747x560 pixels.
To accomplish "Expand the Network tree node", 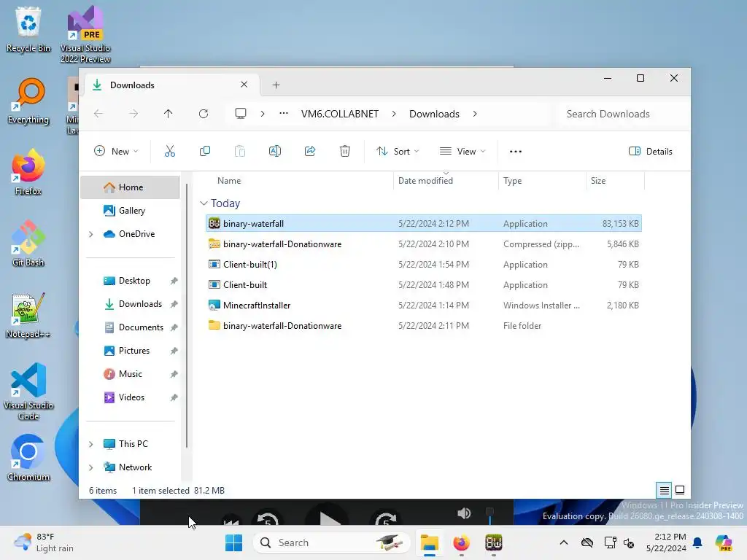I will click(x=90, y=467).
